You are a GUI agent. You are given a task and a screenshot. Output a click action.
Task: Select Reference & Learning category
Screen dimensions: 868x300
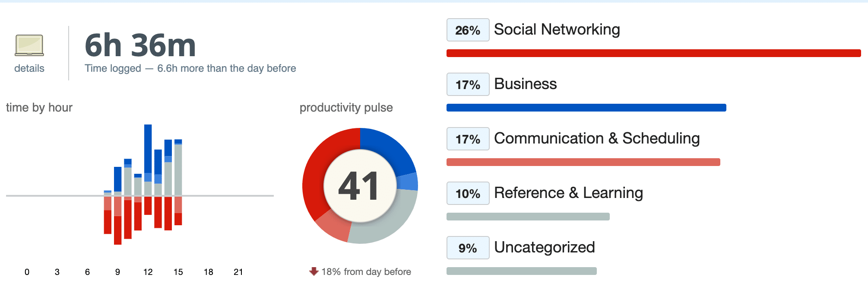568,193
